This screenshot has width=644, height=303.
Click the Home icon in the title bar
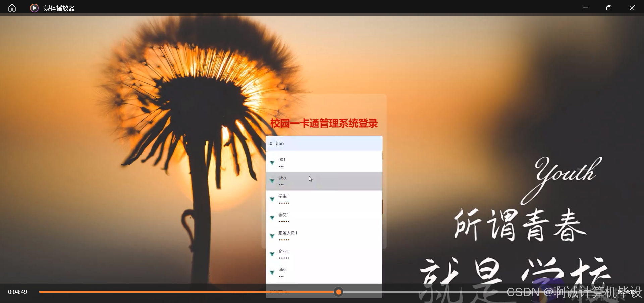point(12,8)
